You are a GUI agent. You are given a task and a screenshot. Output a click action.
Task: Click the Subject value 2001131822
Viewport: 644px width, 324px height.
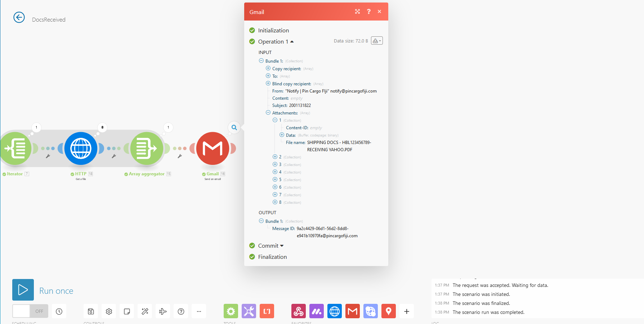[x=300, y=105]
